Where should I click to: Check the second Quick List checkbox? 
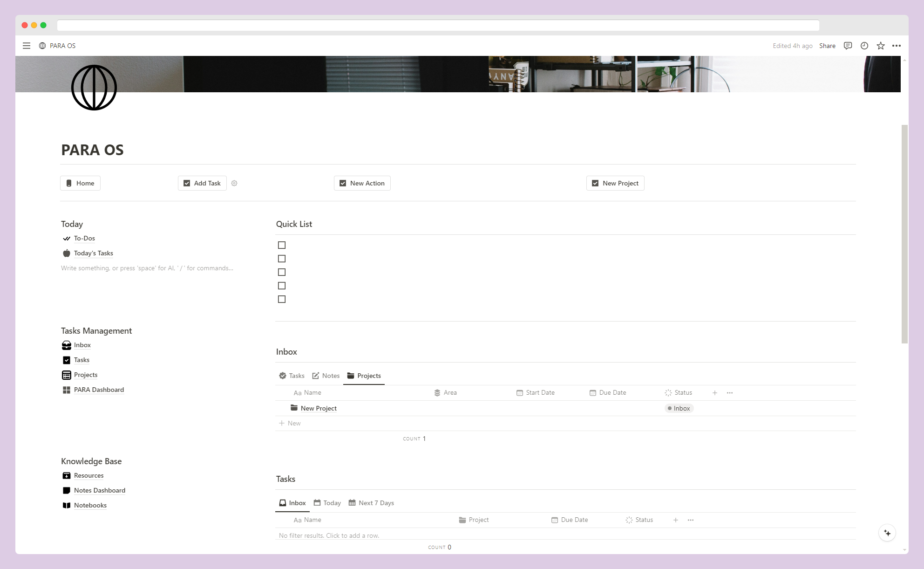coord(282,259)
